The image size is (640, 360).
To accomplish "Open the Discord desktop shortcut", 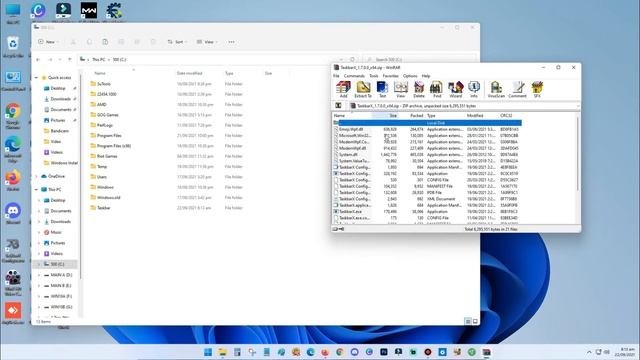I will (13, 213).
